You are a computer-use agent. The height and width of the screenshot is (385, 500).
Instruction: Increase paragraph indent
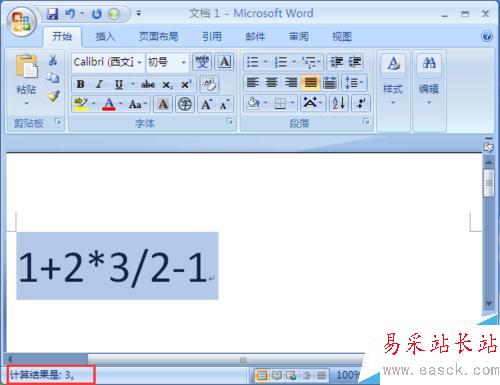coord(355,62)
